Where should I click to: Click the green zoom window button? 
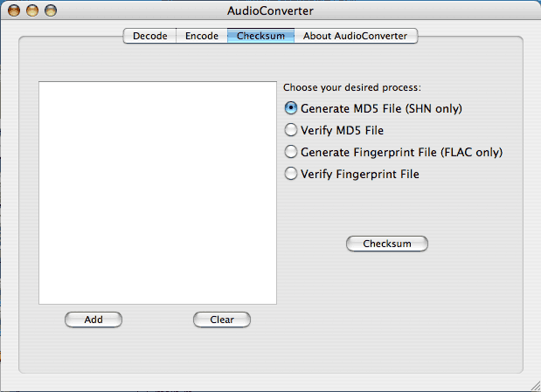coord(51,10)
